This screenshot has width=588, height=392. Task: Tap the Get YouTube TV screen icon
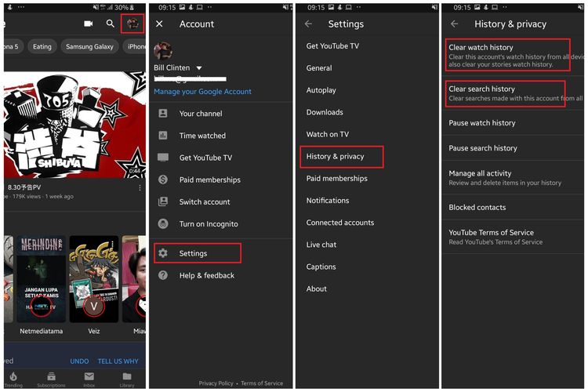pyautogui.click(x=163, y=157)
